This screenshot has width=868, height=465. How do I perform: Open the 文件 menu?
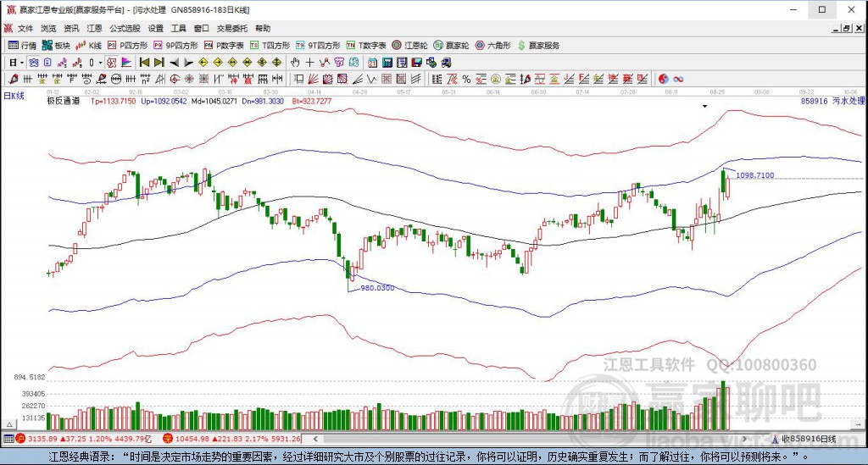tap(25, 28)
